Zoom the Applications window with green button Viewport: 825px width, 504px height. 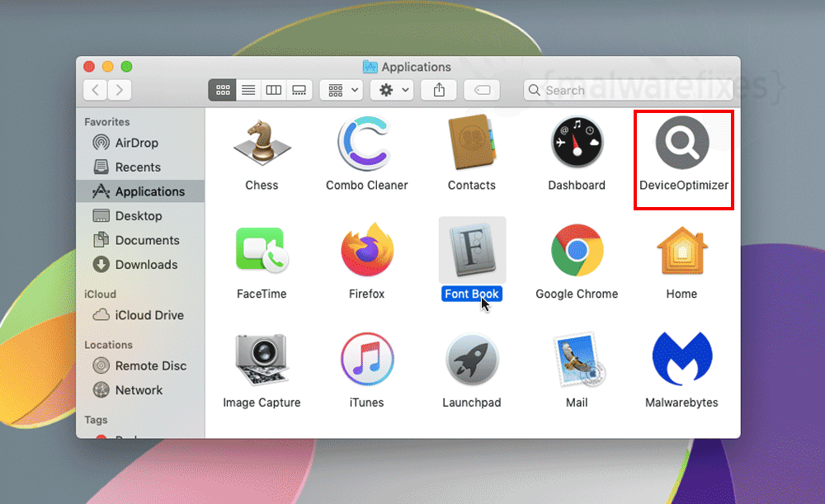(x=126, y=67)
